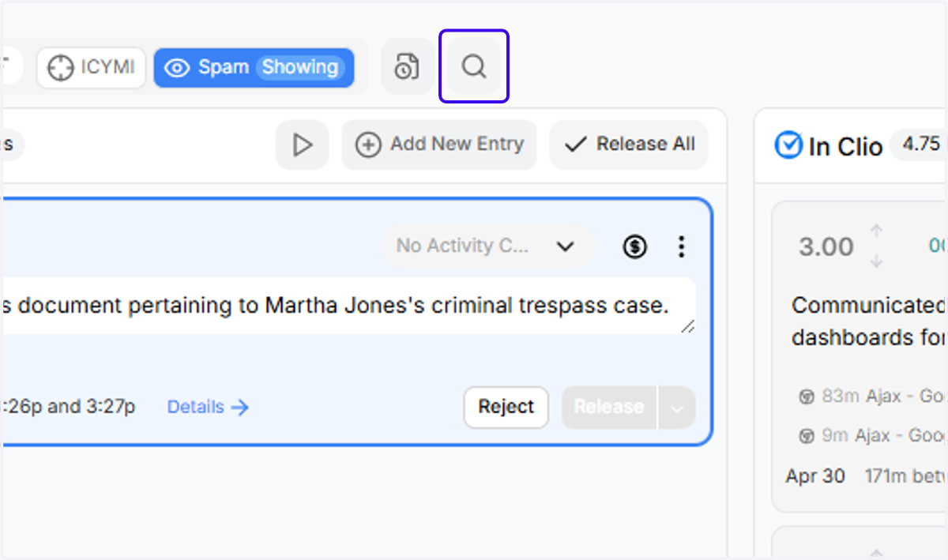Decrease the 3.00 hours down arrow

[x=876, y=261]
